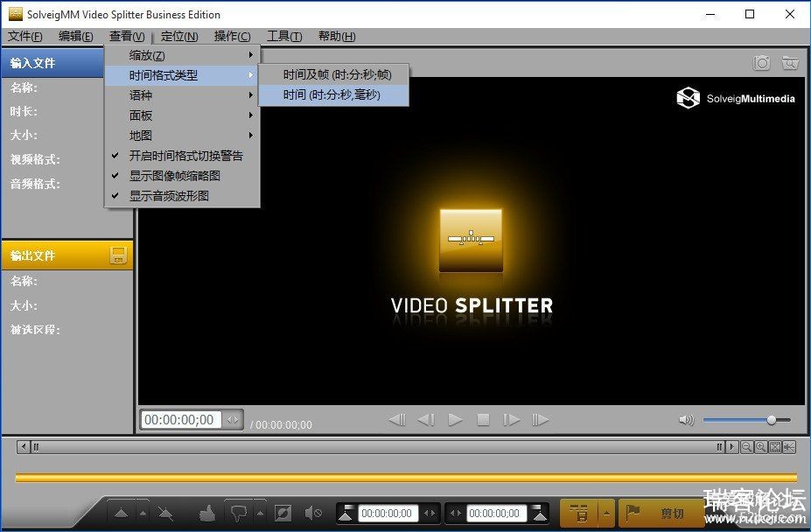This screenshot has width=811, height=532.
Task: Expand the 语种 language submenu
Action: tap(182, 95)
